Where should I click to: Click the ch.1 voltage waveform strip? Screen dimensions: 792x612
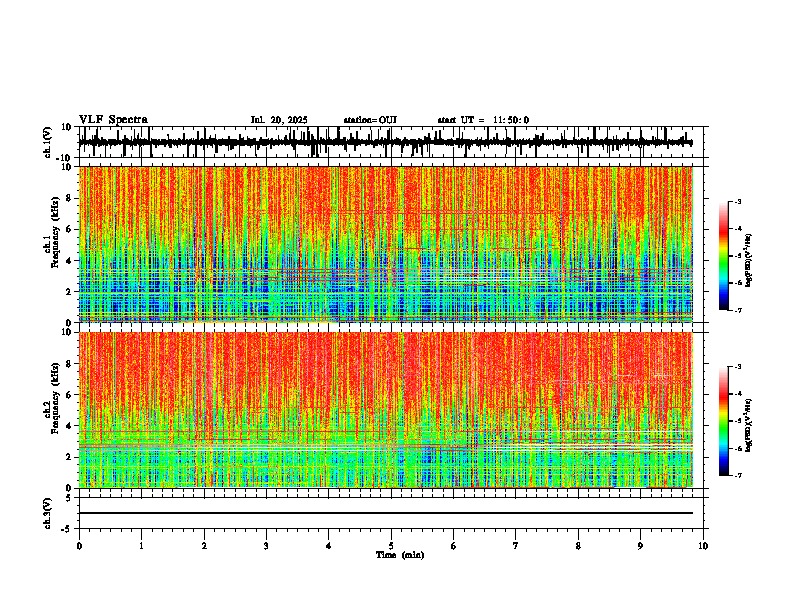pos(386,142)
